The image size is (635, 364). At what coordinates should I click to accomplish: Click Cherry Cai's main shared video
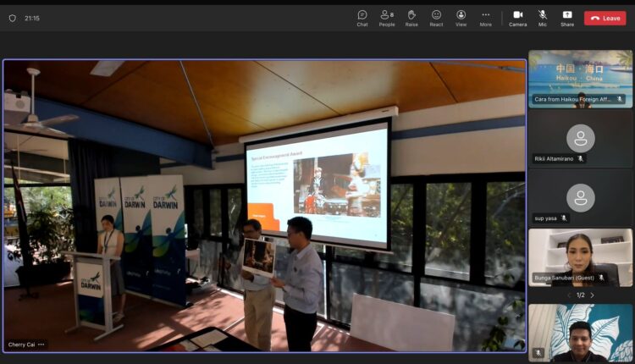click(x=264, y=205)
